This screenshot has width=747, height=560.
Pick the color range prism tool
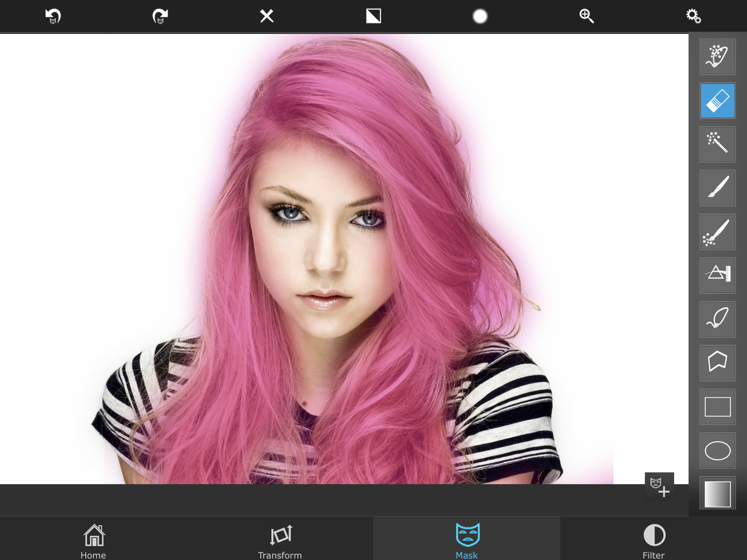pos(717,276)
